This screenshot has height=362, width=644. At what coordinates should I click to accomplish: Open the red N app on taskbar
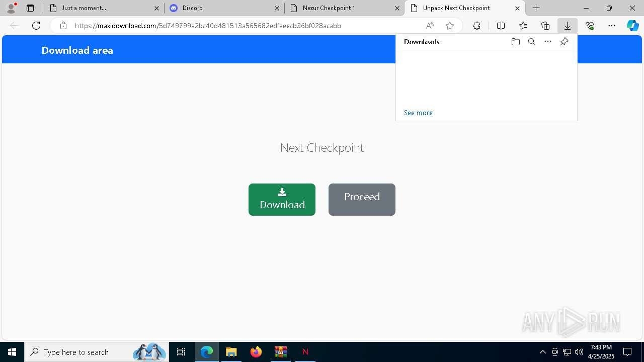[305, 352]
